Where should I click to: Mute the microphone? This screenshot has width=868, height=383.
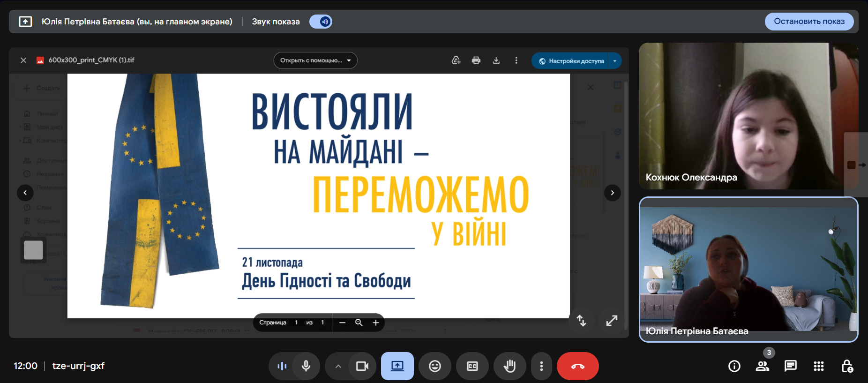coord(306,366)
